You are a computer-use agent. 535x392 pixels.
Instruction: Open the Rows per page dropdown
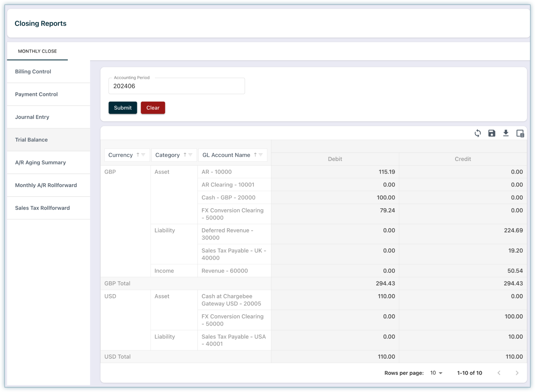[x=436, y=373]
